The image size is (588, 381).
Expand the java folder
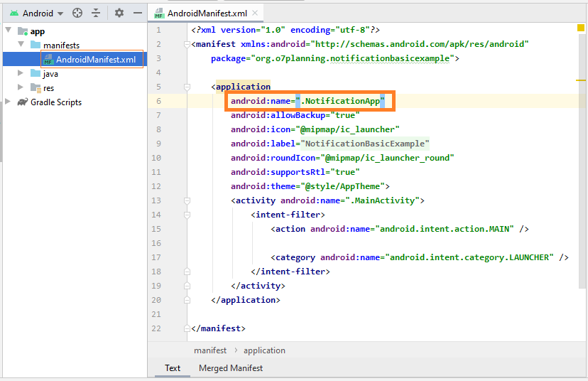pos(21,73)
